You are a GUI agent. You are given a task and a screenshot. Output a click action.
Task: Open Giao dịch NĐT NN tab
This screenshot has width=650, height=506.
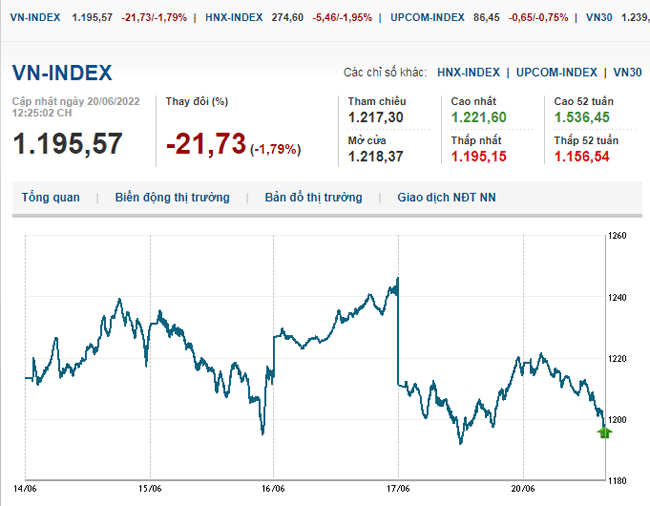(x=446, y=197)
